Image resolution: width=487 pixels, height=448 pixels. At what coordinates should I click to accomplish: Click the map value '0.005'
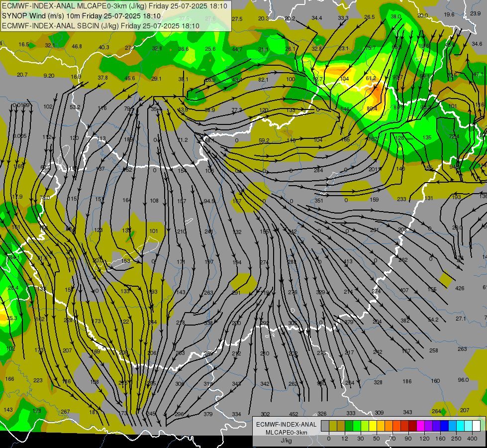pyautogui.click(x=19, y=136)
